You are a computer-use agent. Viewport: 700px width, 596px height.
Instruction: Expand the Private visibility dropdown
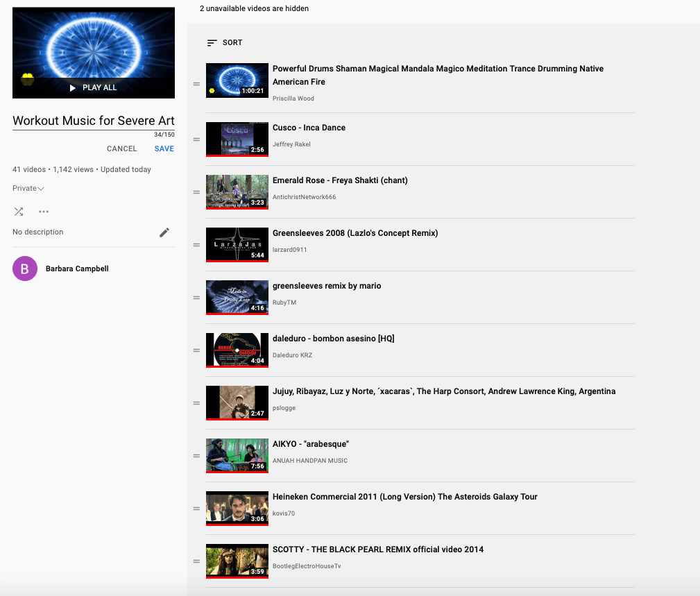(x=28, y=189)
